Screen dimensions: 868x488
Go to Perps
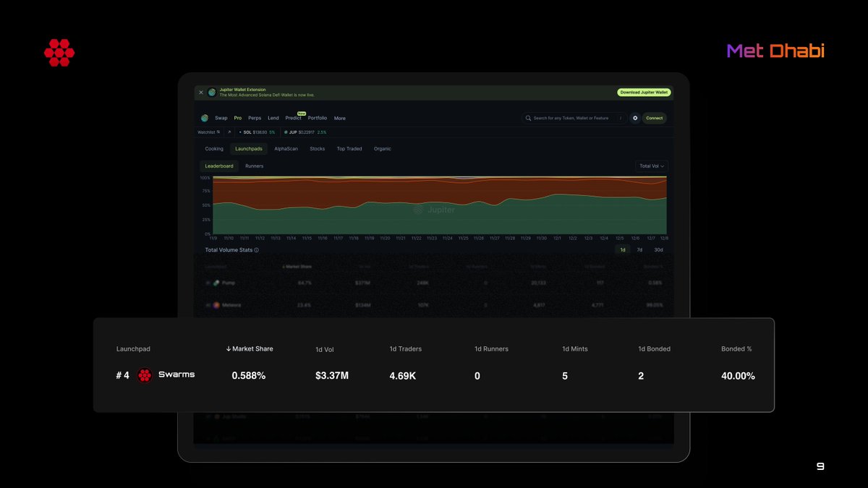coord(255,118)
